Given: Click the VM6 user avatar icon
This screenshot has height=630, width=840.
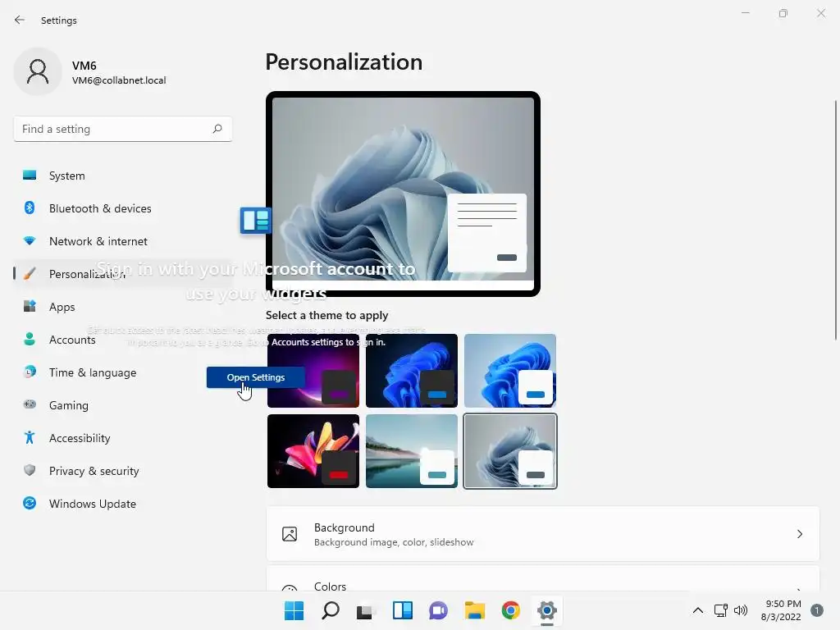Looking at the screenshot, I should click(x=38, y=71).
